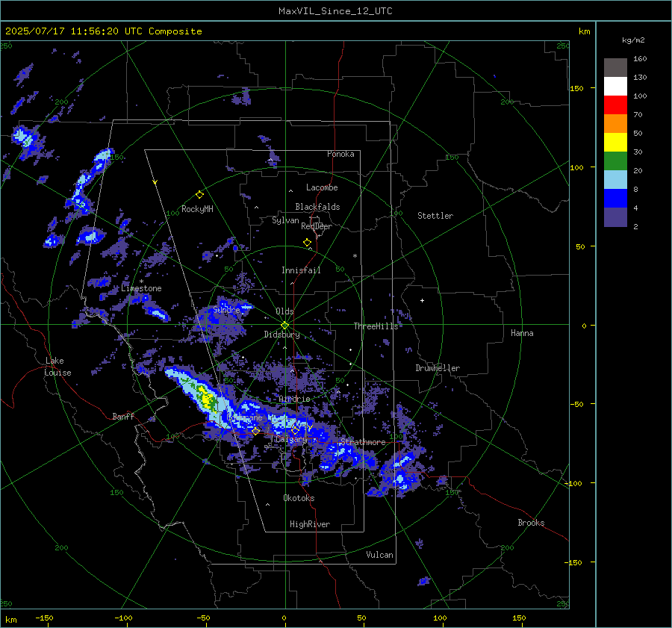Click the Blackfalds map label
This screenshot has width=672, height=628.
(x=317, y=207)
